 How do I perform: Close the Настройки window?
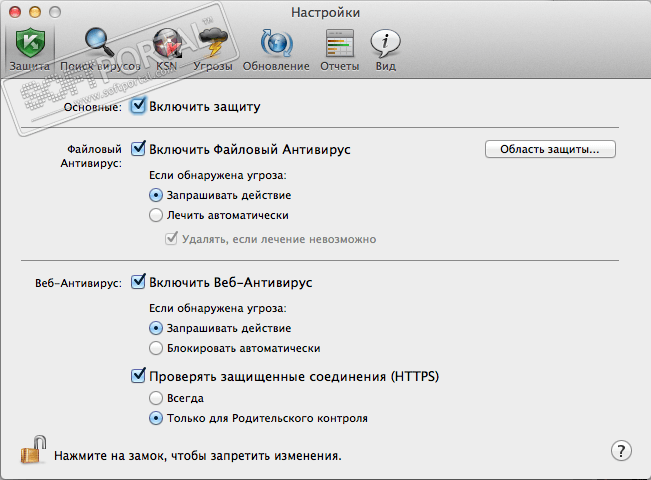(15, 12)
